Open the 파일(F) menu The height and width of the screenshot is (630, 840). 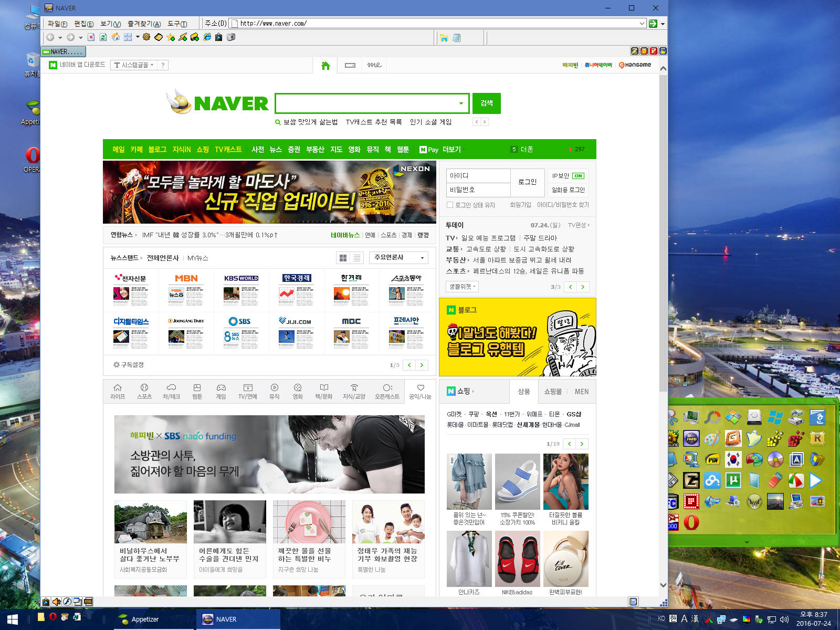[57, 24]
